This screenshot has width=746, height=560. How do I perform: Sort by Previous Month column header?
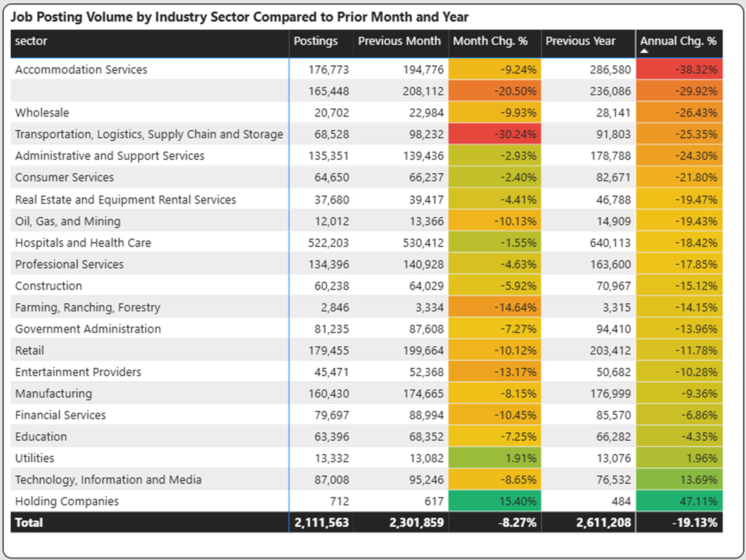[399, 41]
